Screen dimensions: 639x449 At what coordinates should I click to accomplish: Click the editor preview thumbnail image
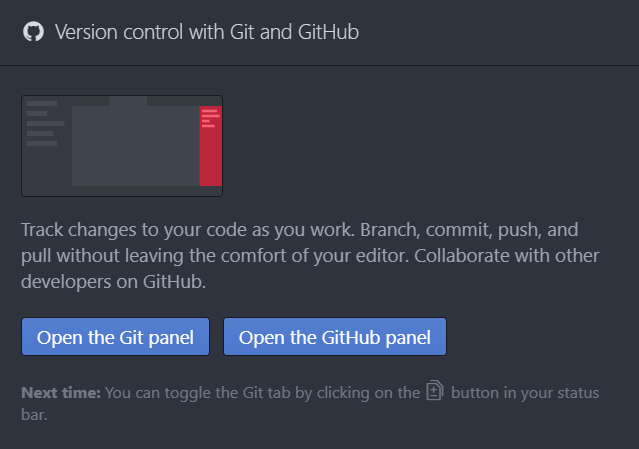tap(122, 146)
